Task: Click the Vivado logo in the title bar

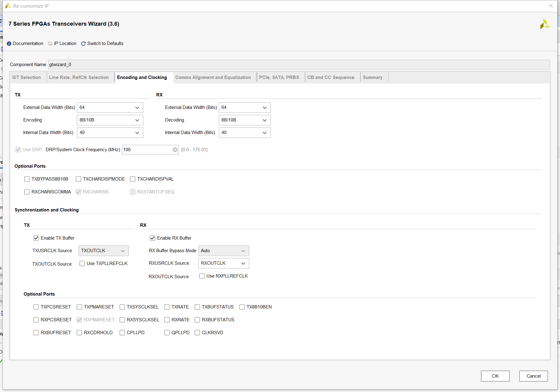Action: 8,6
